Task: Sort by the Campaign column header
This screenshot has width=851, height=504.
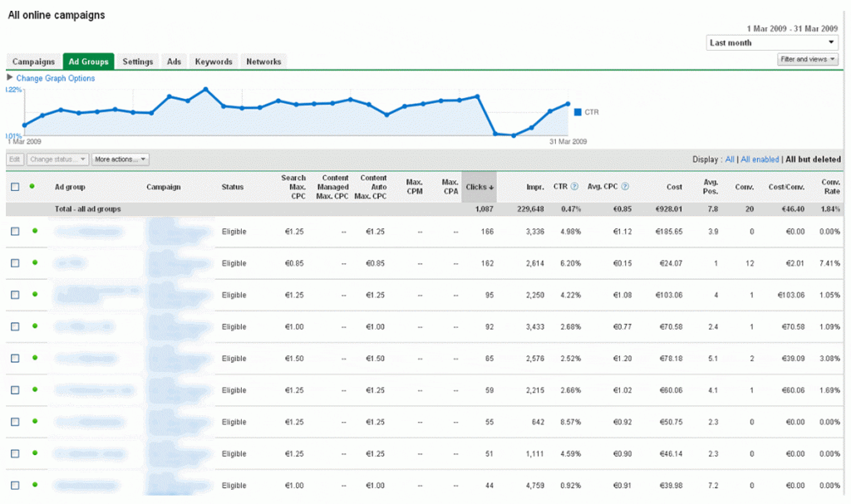Action: click(164, 187)
